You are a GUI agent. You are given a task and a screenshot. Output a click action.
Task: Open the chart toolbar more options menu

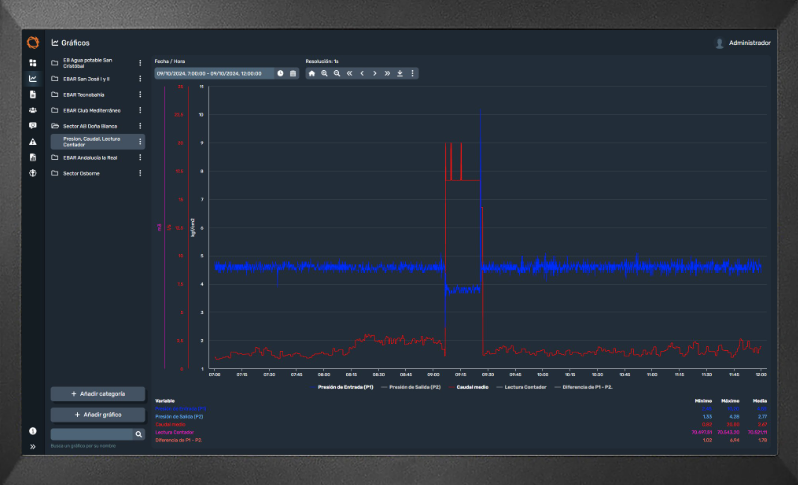click(412, 73)
